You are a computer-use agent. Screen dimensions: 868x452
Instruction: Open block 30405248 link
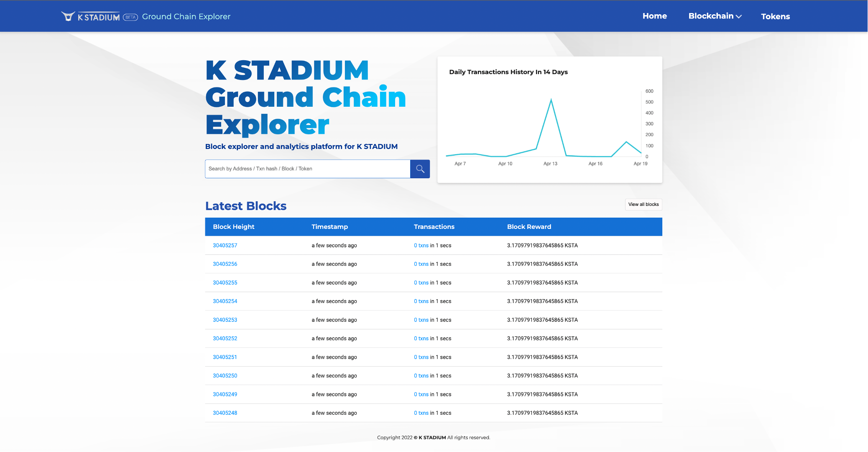pyautogui.click(x=225, y=413)
